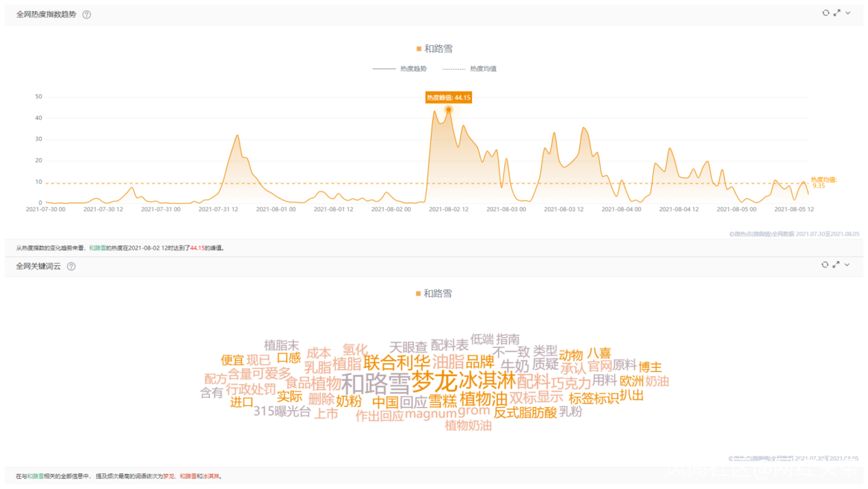Click the 热度峰值 44.15 peak marker

[449, 109]
